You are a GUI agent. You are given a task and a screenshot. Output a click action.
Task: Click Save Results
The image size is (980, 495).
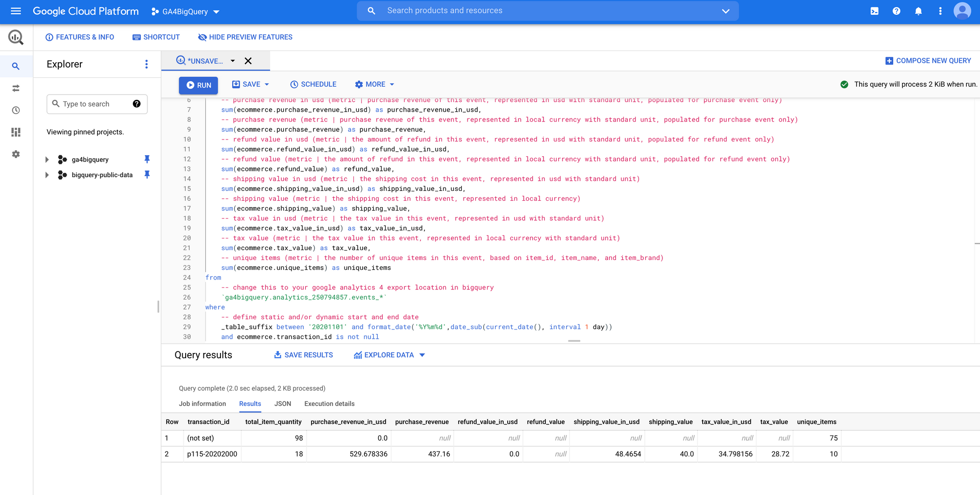(x=303, y=355)
